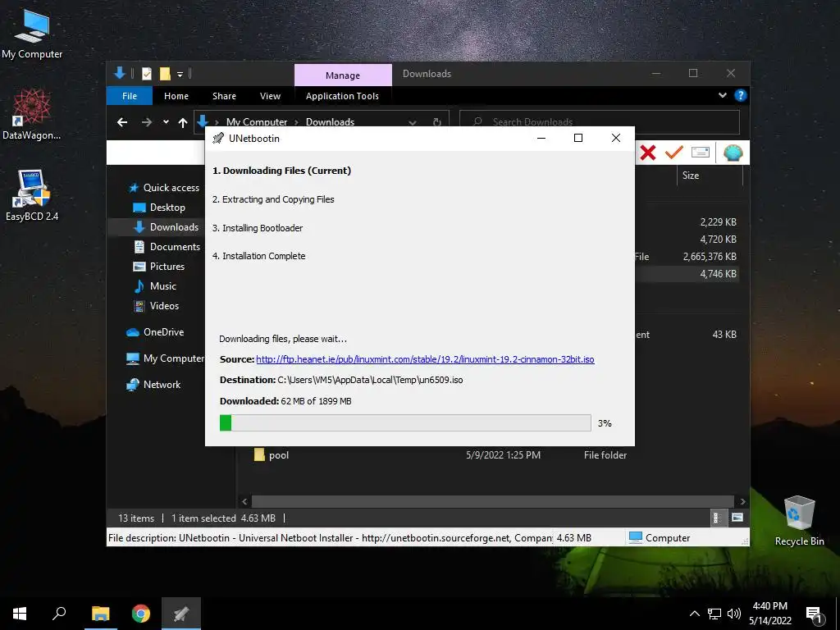
Task: Switch to the Share ribbon tab
Action: click(224, 96)
